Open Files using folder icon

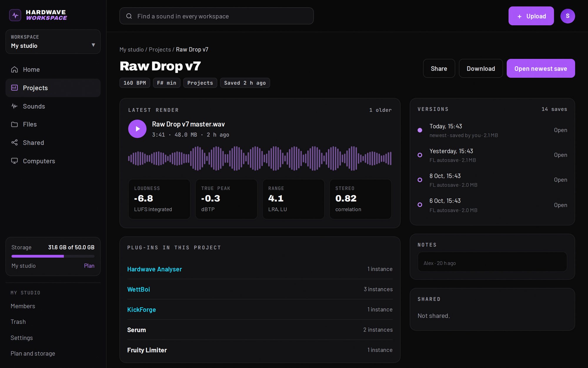pyautogui.click(x=14, y=124)
